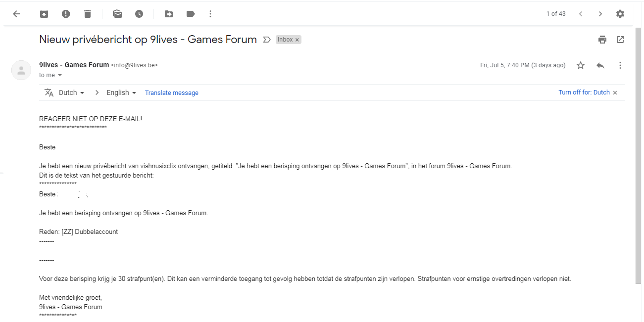
Task: Show recipient details next to 'to me'
Action: 60,75
